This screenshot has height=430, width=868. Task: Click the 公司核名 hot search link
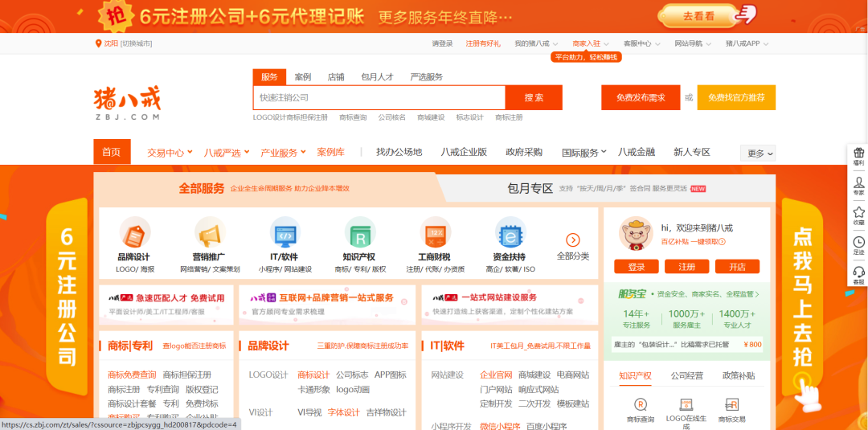[392, 117]
